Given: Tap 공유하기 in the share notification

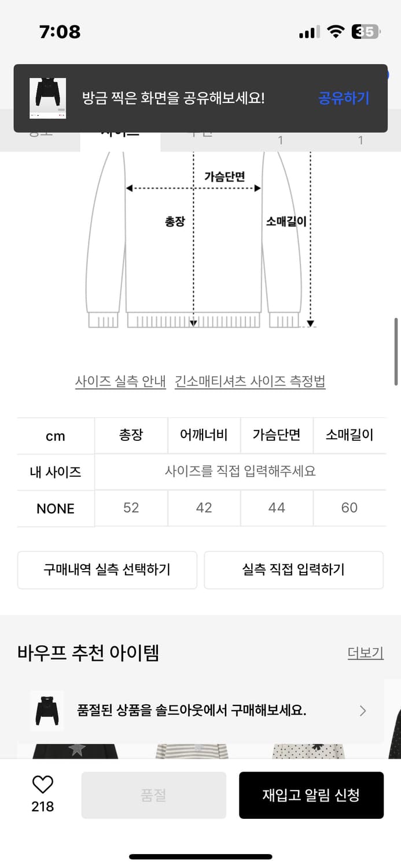Looking at the screenshot, I should pos(343,97).
